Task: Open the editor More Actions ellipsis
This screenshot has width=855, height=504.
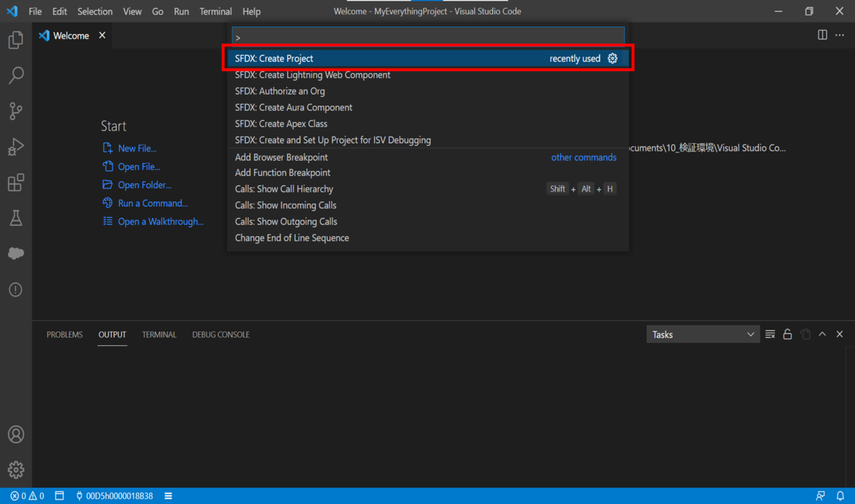Action: tap(840, 35)
